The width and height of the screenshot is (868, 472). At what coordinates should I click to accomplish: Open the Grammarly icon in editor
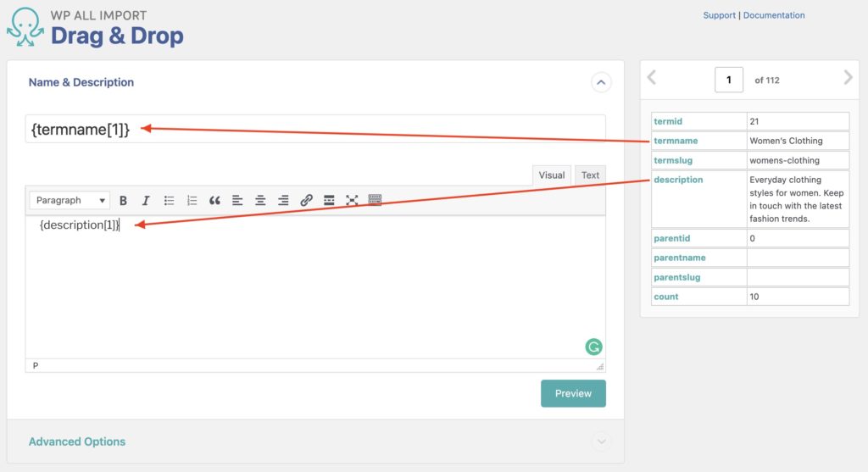tap(593, 347)
